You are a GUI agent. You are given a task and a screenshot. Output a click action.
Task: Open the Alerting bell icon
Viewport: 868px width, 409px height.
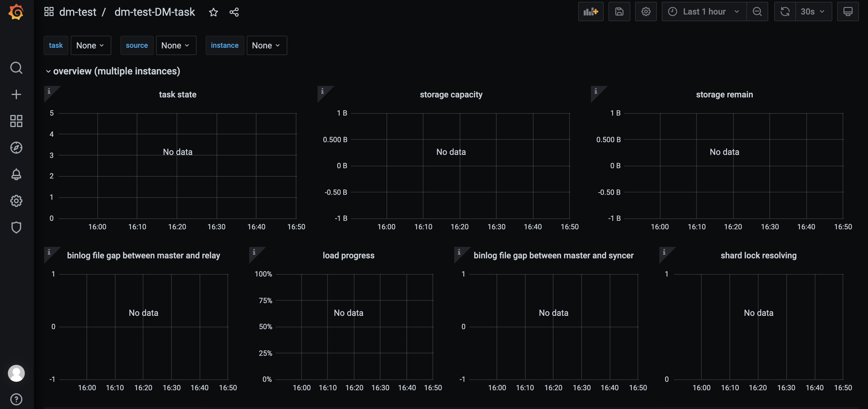click(x=16, y=174)
